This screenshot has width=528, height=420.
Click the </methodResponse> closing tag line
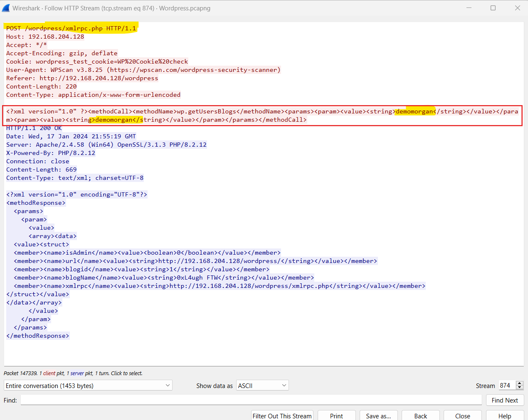point(37,336)
